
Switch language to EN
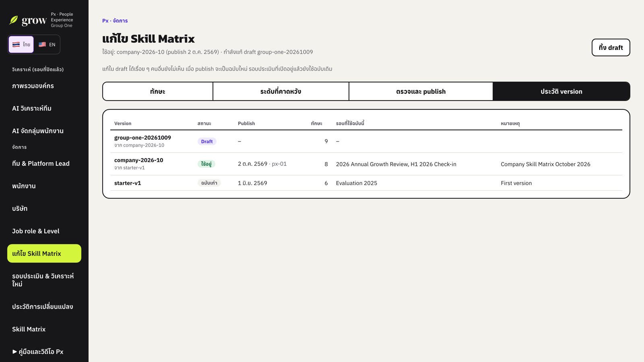(x=47, y=44)
